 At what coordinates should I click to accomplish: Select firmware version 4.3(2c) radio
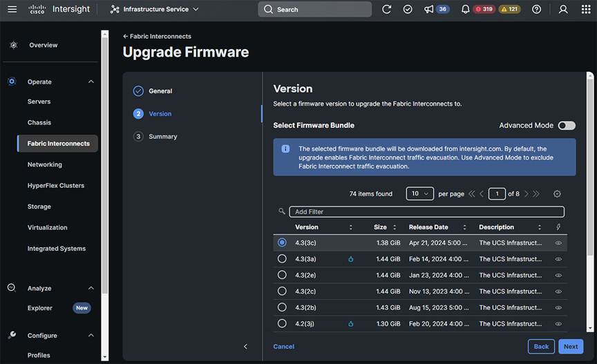(x=282, y=291)
